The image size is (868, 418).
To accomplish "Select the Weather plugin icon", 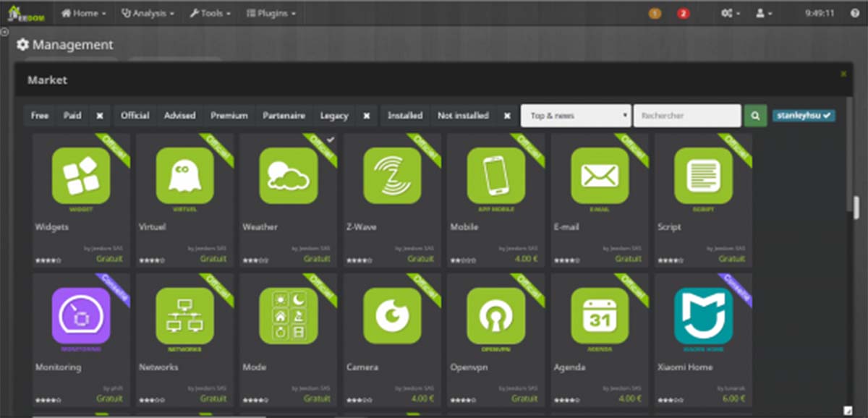I will pos(287,176).
